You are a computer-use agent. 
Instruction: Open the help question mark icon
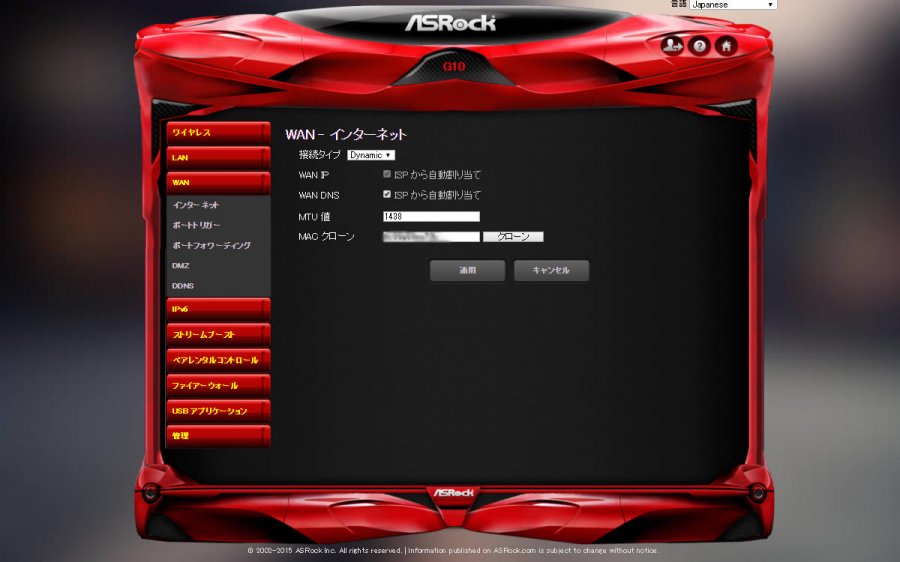coord(699,46)
